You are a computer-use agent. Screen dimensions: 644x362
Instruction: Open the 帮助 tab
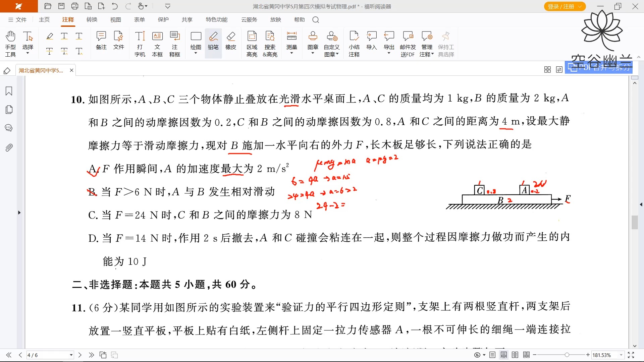(x=300, y=20)
